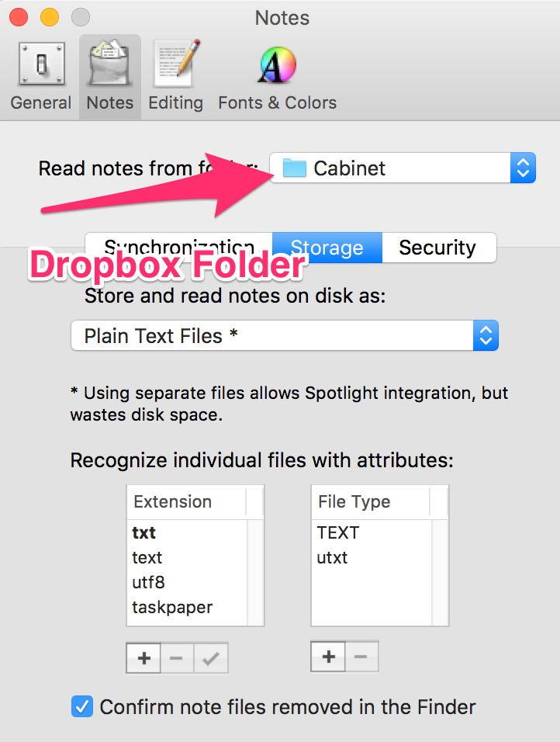
Task: Select the text extension row
Action: tap(187, 557)
